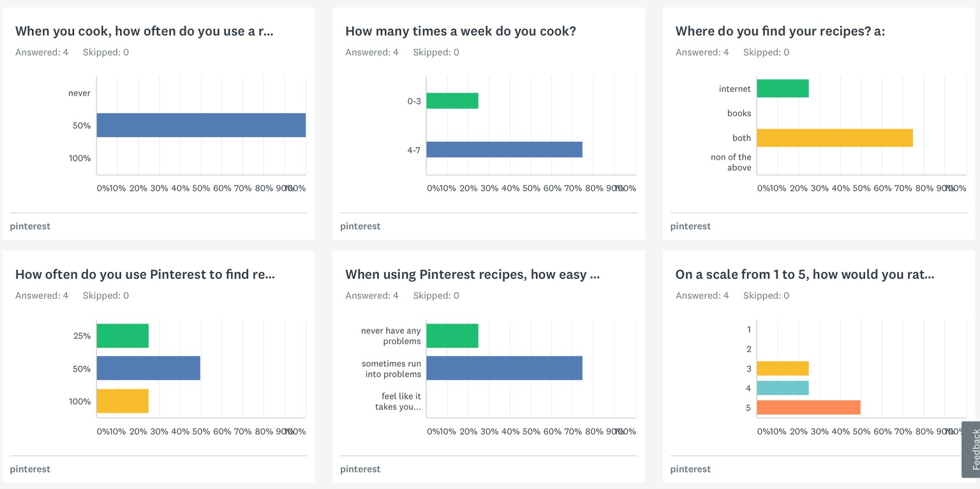Screen dimensions: 980x489
Task: Select the blue 50% bar in the first chart
Action: [201, 125]
